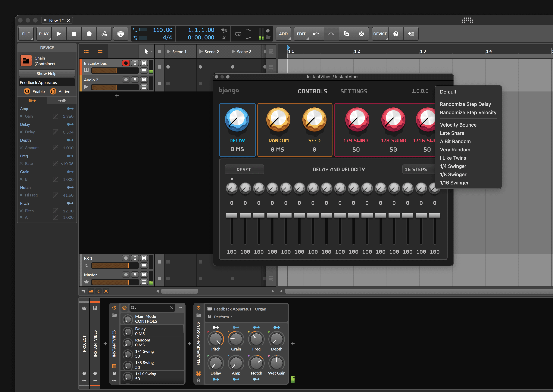The height and width of the screenshot is (392, 553).
Task: Toggle the Enable power button for Feedback Apparatus
Action: (x=27, y=91)
